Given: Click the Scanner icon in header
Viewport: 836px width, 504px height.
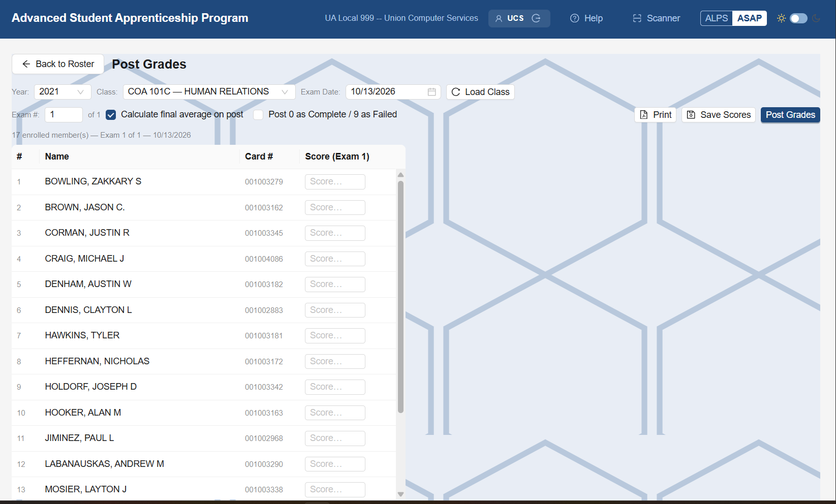Looking at the screenshot, I should pyautogui.click(x=637, y=18).
